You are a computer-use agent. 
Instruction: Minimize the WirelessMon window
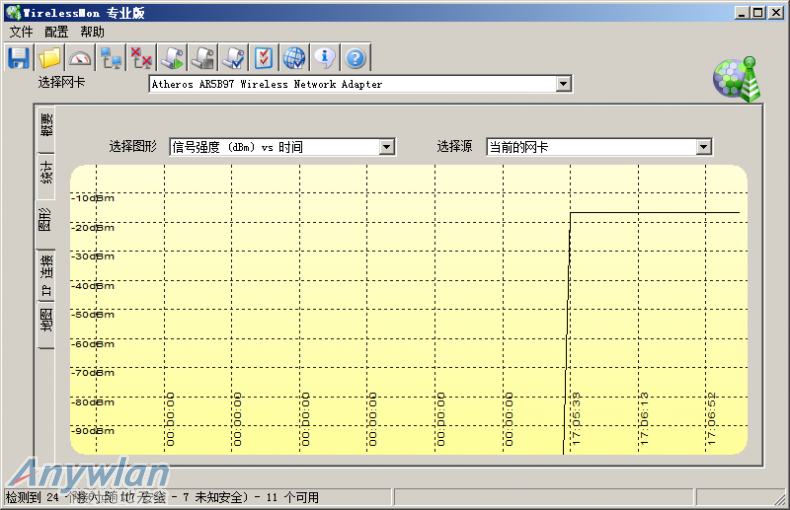click(741, 13)
